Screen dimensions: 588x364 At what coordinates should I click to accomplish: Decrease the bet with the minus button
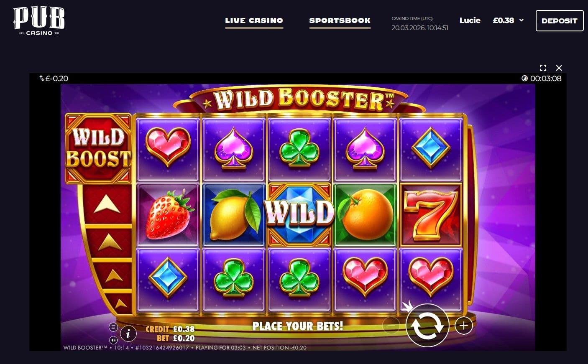[x=391, y=326]
